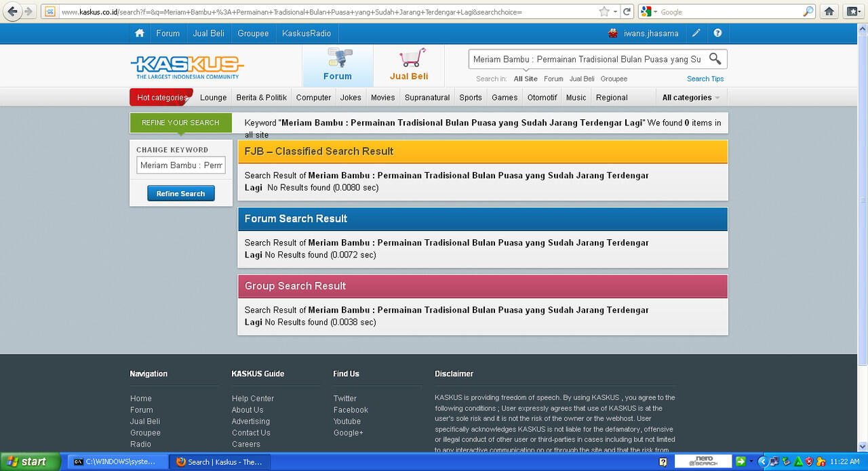The height and width of the screenshot is (471, 868).
Task: Click the Kaskus logo
Action: (186, 66)
